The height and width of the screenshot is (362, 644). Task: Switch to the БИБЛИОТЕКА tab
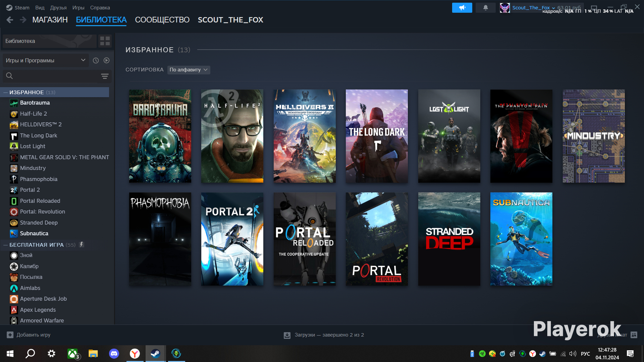101,20
